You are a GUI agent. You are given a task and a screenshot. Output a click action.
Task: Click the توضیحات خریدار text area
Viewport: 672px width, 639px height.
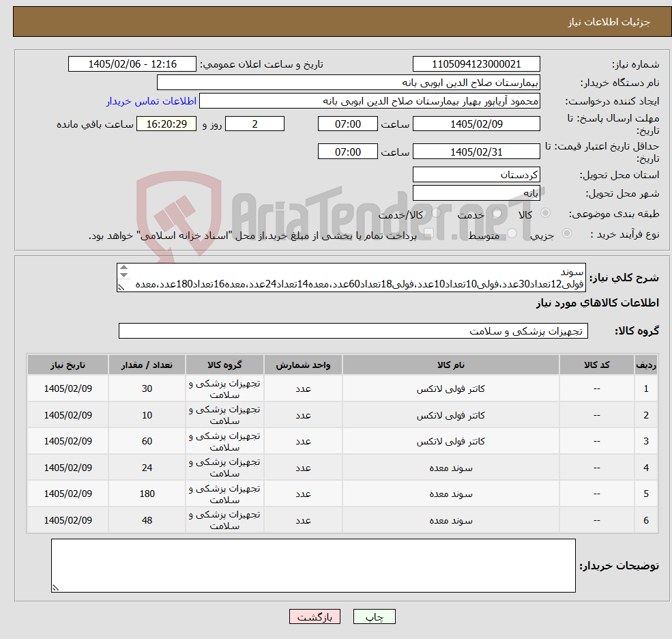pyautogui.click(x=313, y=566)
